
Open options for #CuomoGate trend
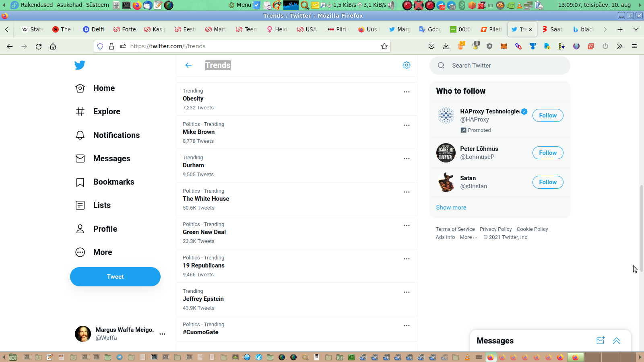pyautogui.click(x=407, y=325)
